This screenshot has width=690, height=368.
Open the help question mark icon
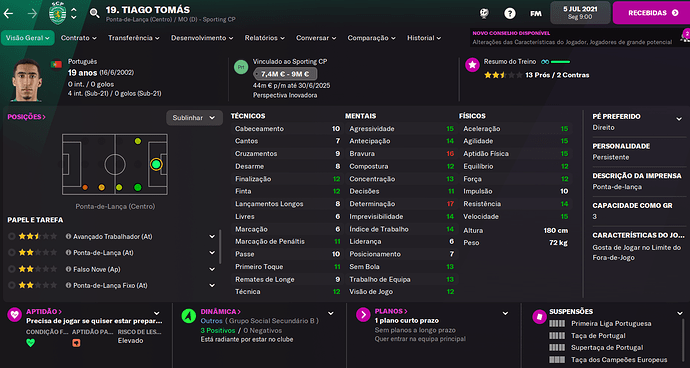(510, 13)
